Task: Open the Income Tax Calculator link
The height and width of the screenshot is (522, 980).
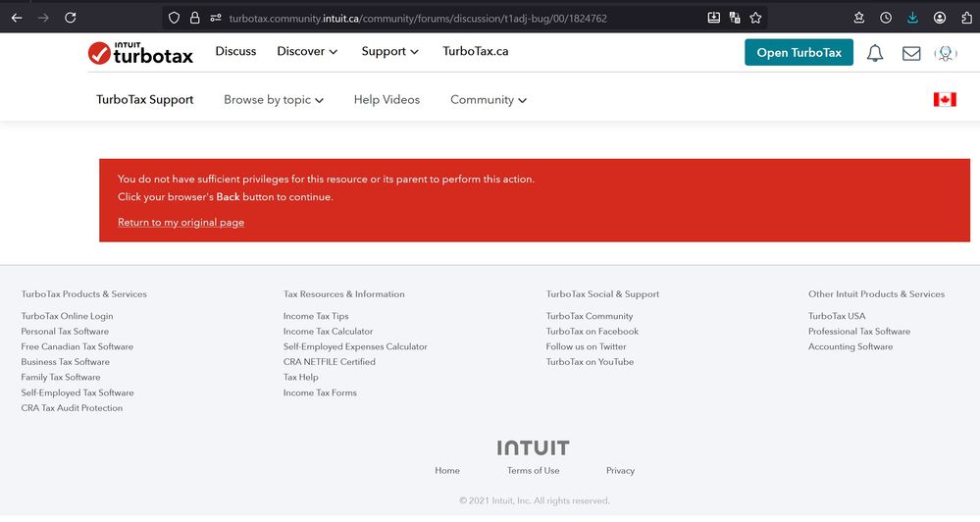Action: pos(328,332)
